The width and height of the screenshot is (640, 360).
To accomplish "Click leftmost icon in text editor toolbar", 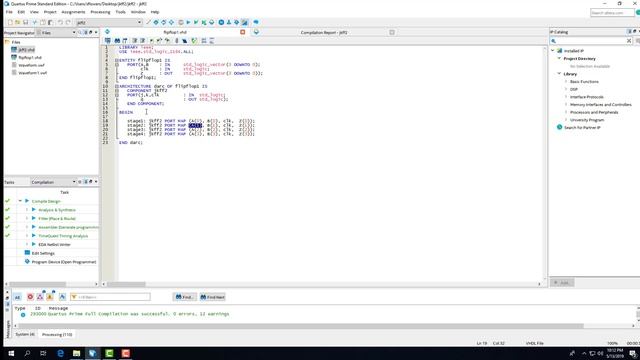I will (107, 41).
